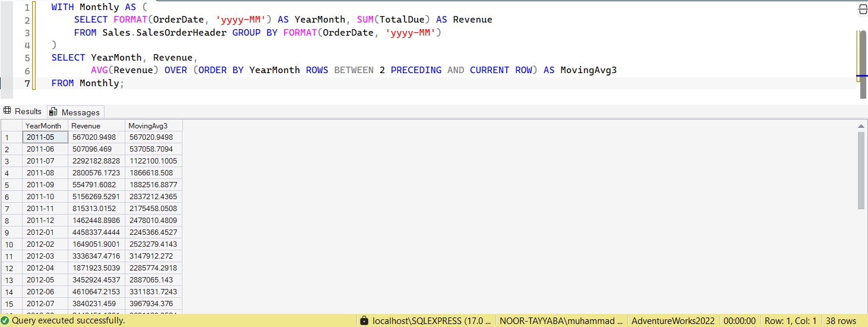Select the 2011-06 cell
868x327 pixels.
coord(45,149)
